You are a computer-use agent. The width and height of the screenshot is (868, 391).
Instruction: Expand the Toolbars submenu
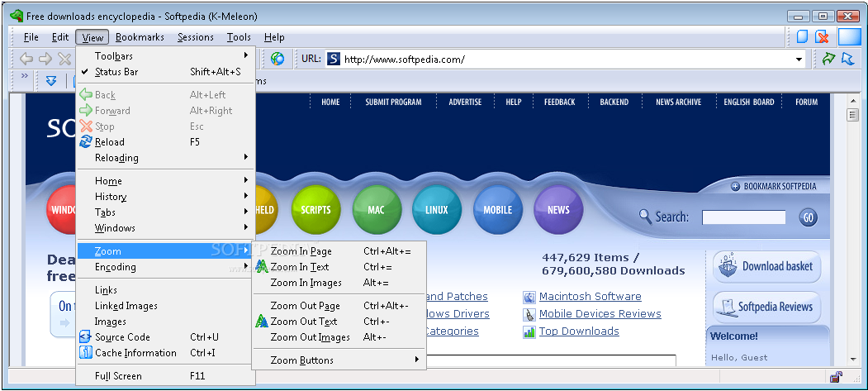click(165, 56)
